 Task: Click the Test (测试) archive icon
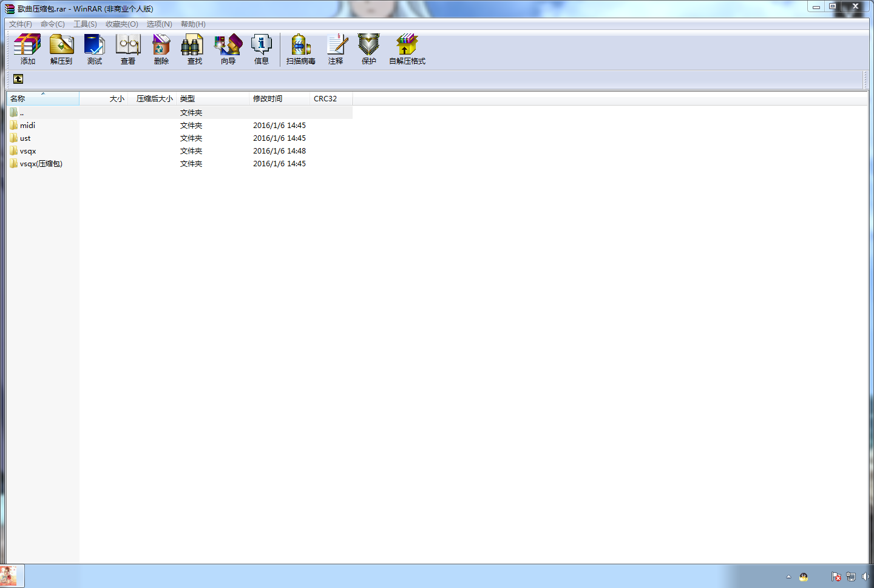coord(95,49)
